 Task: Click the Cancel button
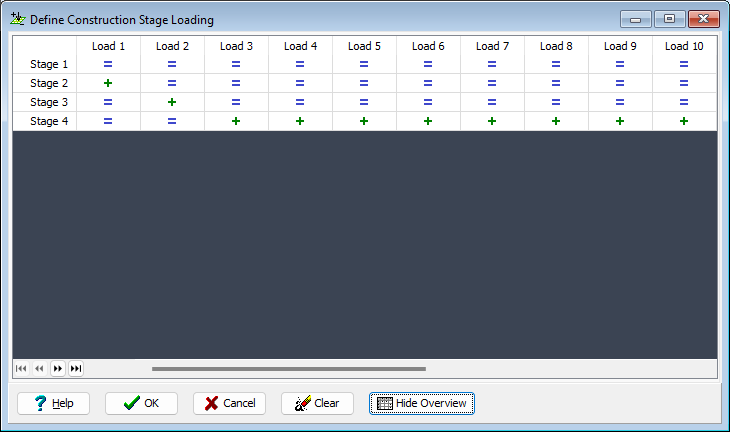(230, 403)
